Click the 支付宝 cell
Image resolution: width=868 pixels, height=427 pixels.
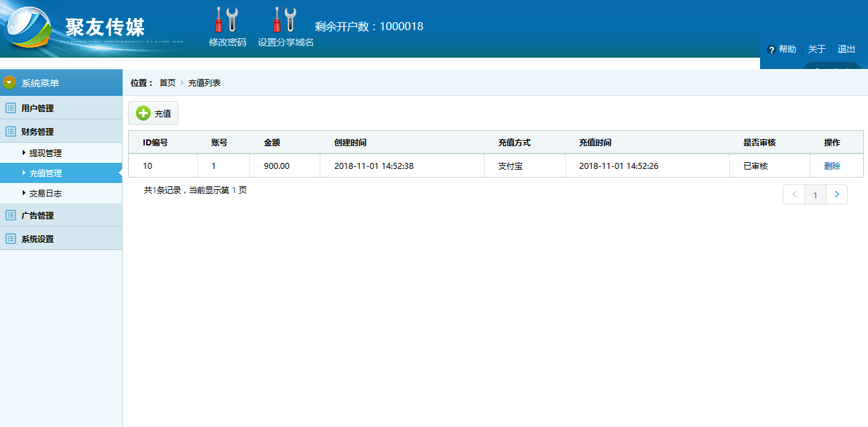[x=510, y=166]
